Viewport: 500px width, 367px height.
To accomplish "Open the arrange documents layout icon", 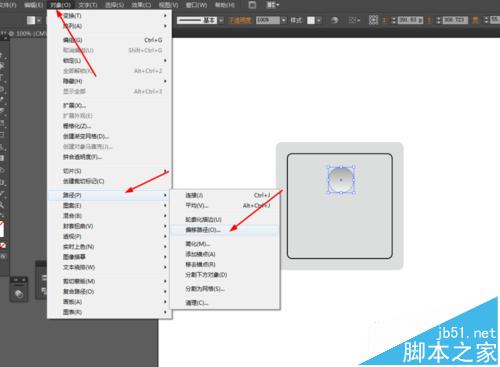I will (273, 5).
